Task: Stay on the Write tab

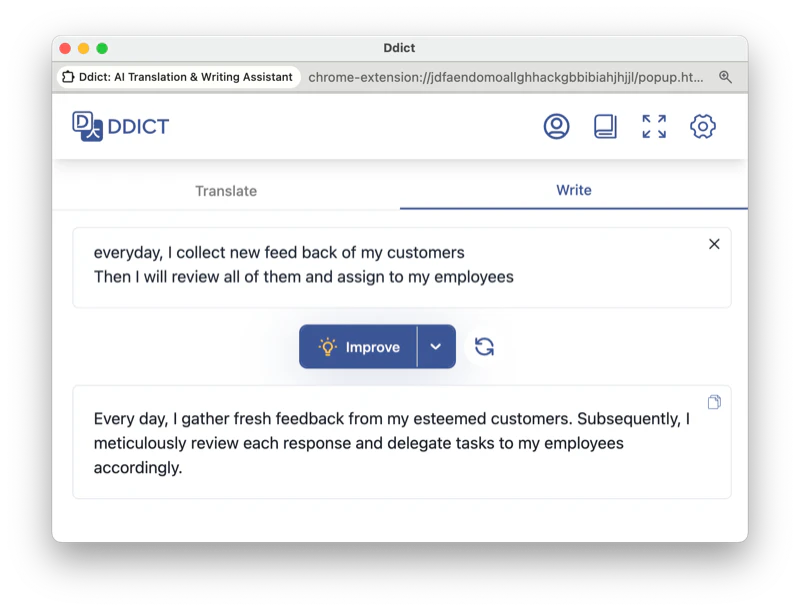Action: click(573, 190)
